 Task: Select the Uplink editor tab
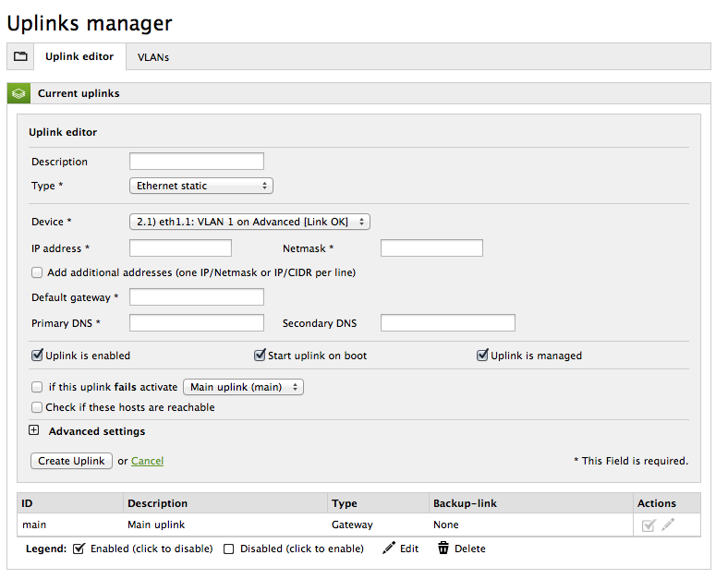[79, 56]
